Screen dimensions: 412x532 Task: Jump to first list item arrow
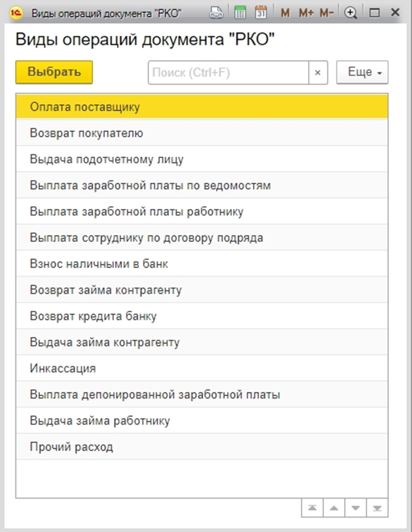click(312, 508)
